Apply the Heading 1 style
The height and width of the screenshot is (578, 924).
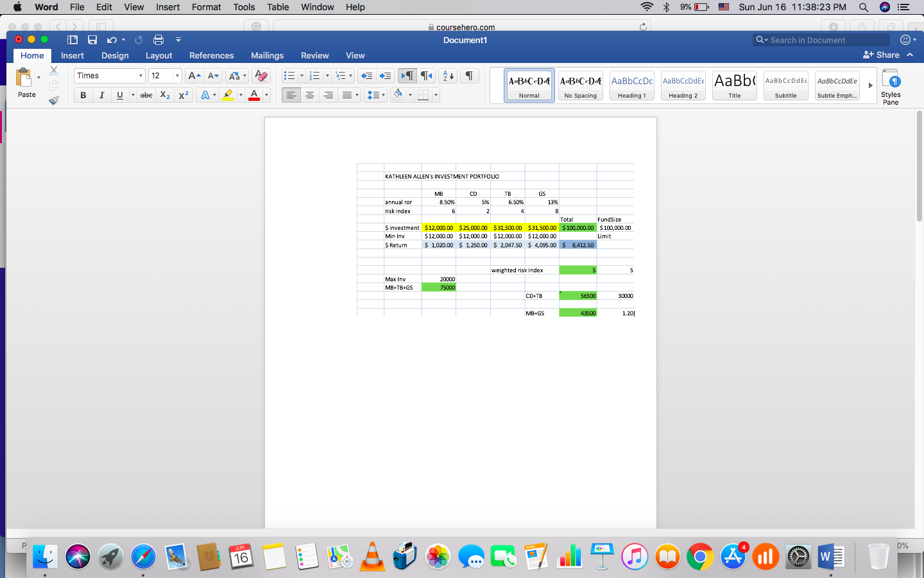point(632,85)
